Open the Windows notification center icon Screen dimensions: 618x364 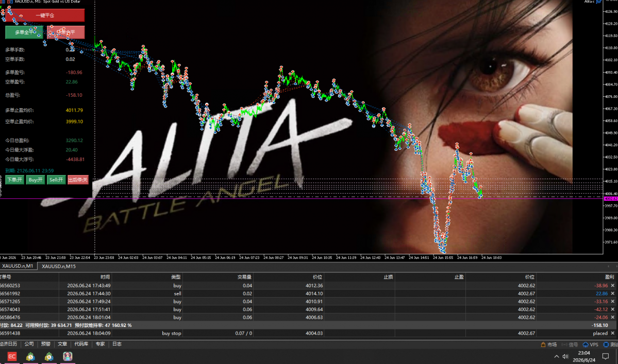(606, 356)
